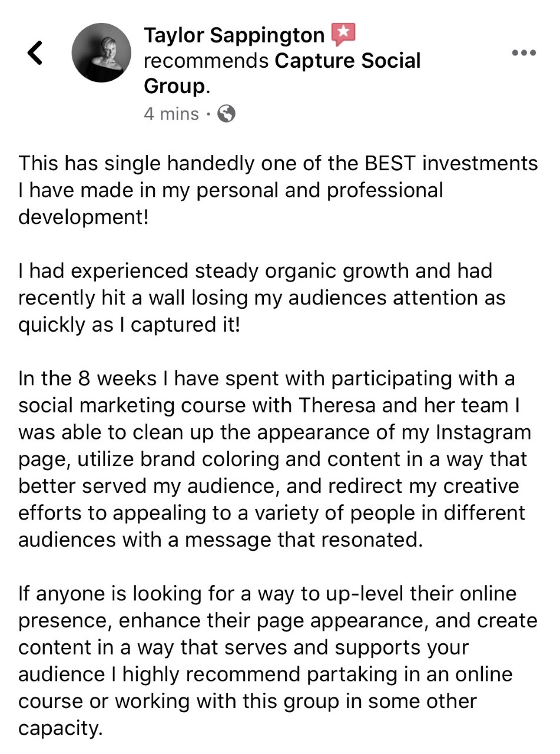The width and height of the screenshot is (560, 754).
Task: Open Taylor Sappington's profile picture
Action: click(x=101, y=52)
